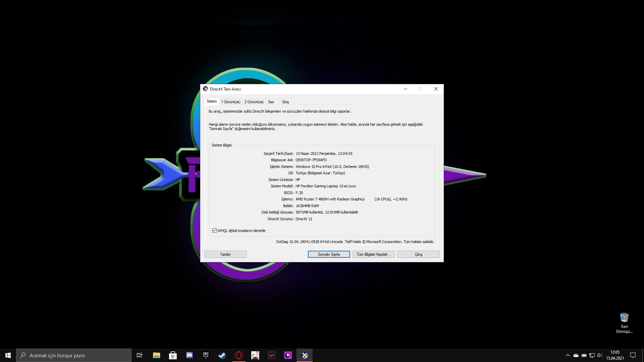Image resolution: width=644 pixels, height=362 pixels.
Task: Open Epic Games Launcher taskbar icon
Action: [206, 355]
